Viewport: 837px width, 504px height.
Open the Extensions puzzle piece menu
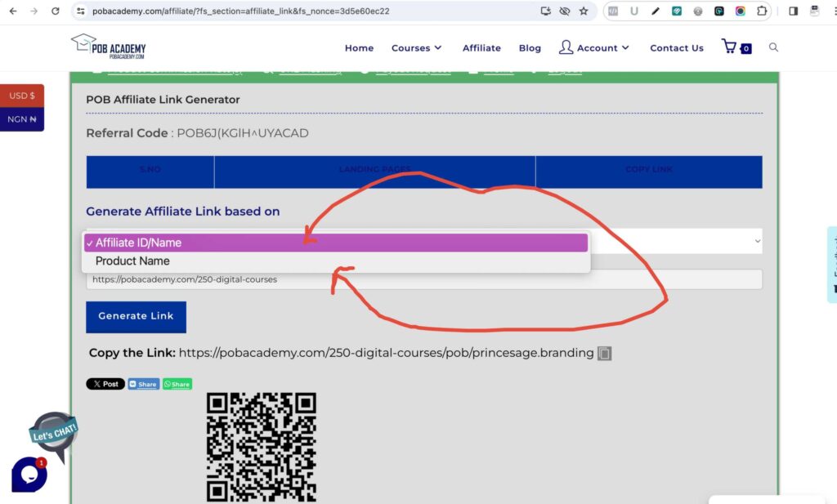pyautogui.click(x=762, y=11)
